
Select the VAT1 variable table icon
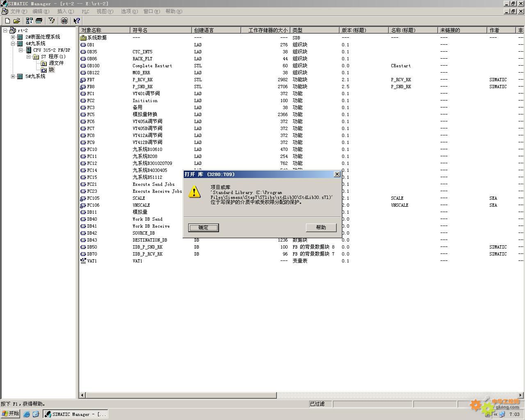tap(83, 261)
